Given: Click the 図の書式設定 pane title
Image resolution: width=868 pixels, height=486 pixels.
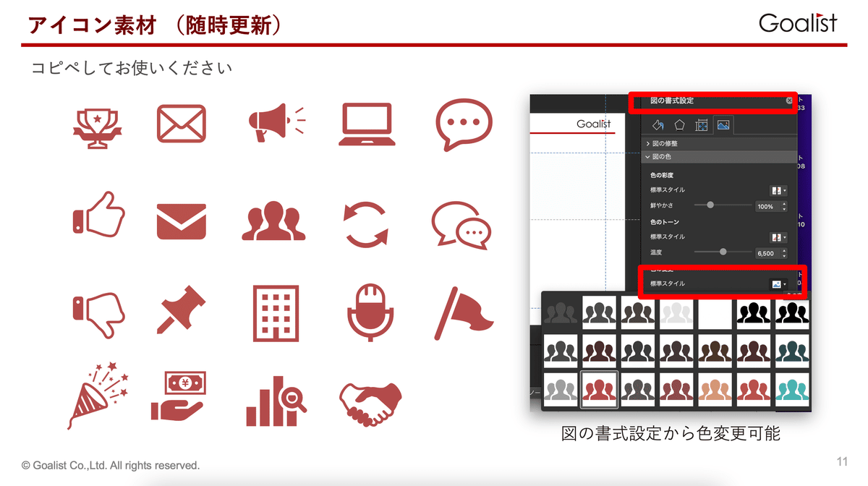Looking at the screenshot, I should pos(672,101).
